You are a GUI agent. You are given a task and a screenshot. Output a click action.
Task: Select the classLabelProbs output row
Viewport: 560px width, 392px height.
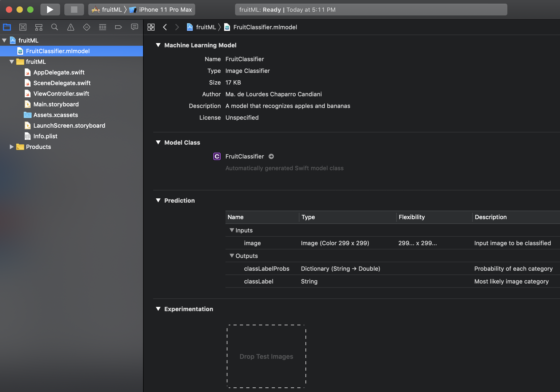[393, 269]
